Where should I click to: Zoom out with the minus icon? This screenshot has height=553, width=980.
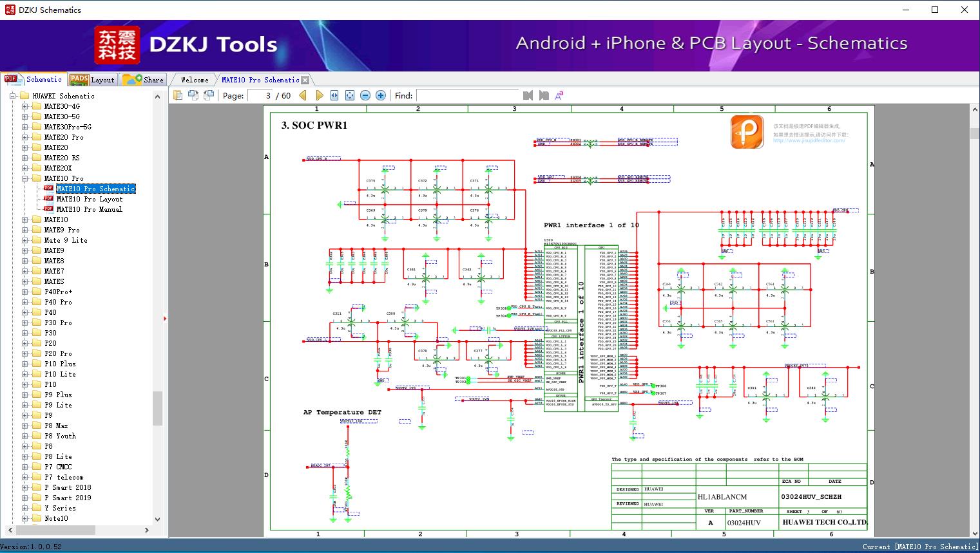(365, 95)
